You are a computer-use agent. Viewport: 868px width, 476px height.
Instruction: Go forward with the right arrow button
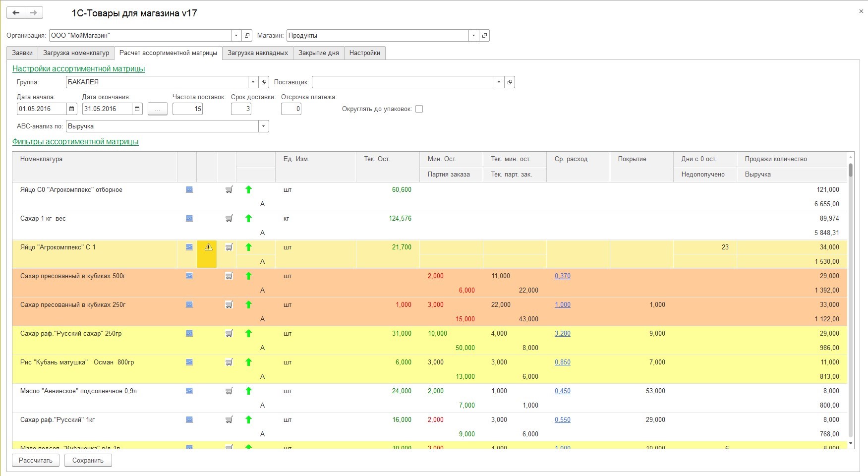[x=34, y=12]
